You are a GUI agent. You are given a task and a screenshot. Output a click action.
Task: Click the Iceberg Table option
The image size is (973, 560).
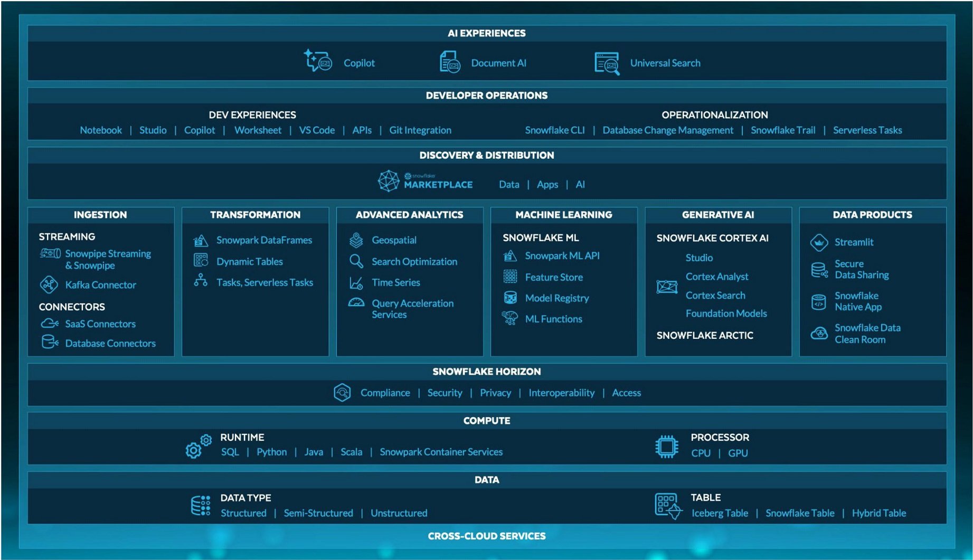[719, 513]
